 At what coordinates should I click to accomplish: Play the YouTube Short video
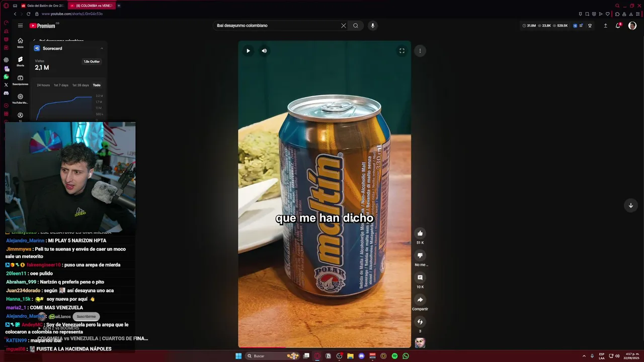click(x=248, y=51)
